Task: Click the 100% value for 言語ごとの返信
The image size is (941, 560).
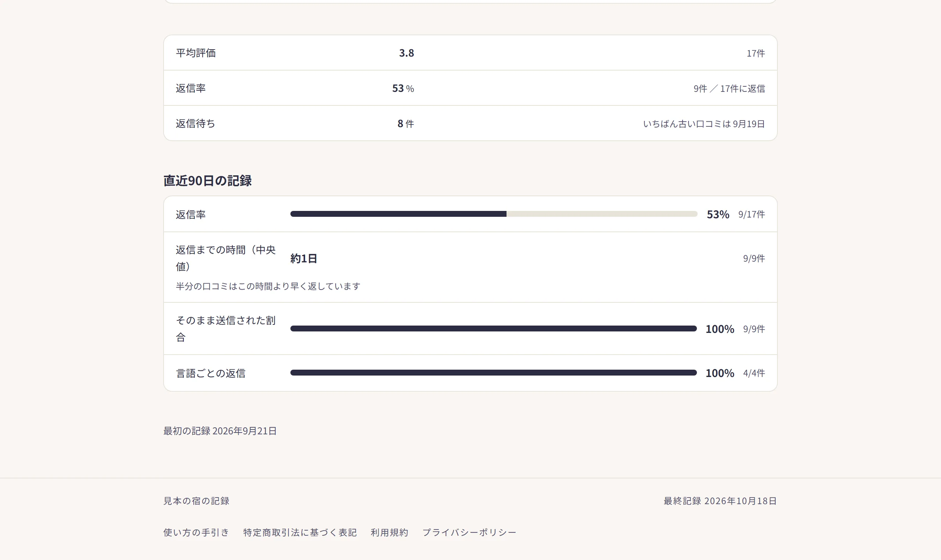Action: [x=720, y=373]
